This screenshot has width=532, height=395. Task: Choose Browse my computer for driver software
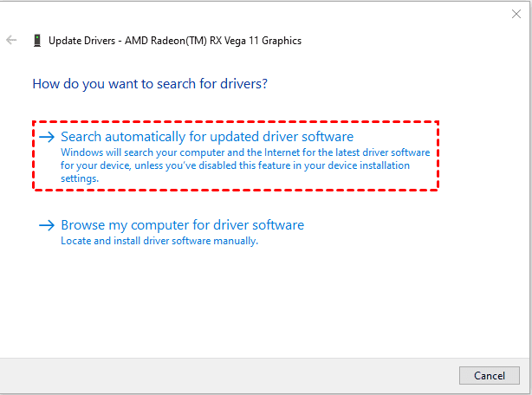(x=182, y=225)
